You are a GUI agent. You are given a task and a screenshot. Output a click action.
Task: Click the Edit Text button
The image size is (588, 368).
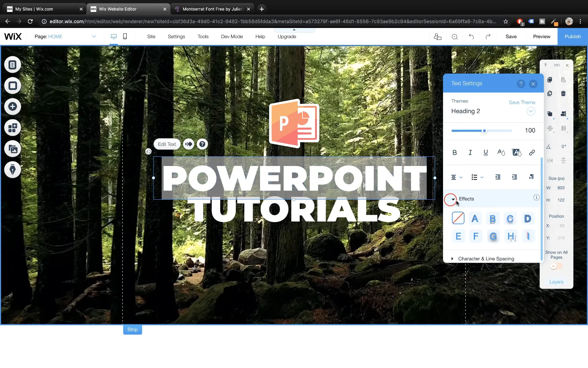[x=167, y=144]
